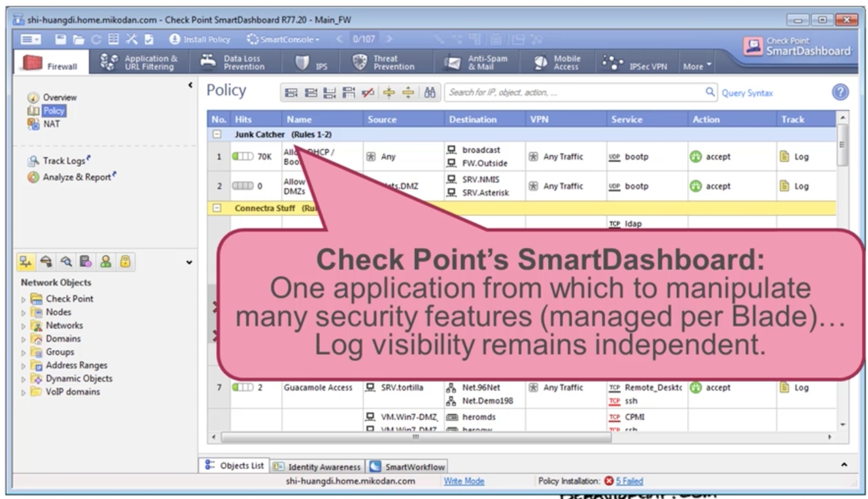
Task: Click the yellow padlock icon in object toolbar
Action: click(x=124, y=263)
